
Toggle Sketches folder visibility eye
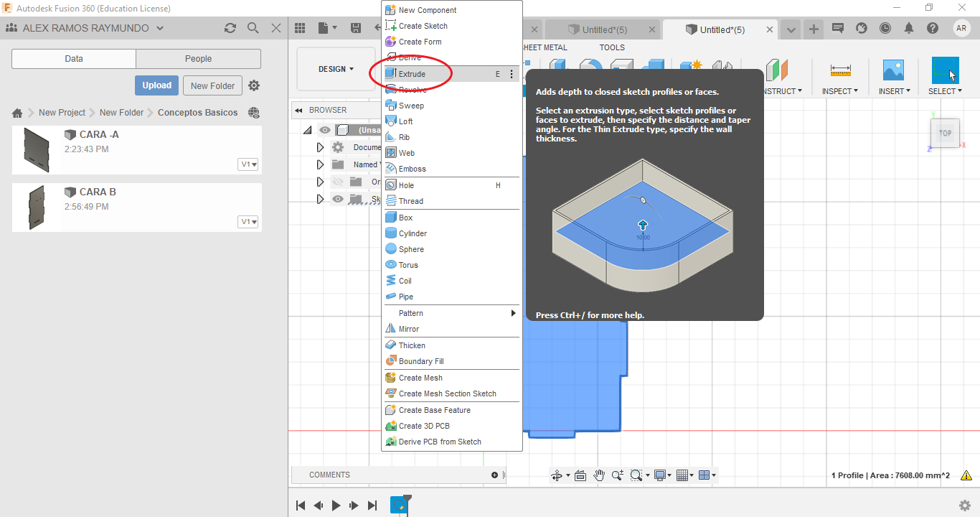[338, 199]
